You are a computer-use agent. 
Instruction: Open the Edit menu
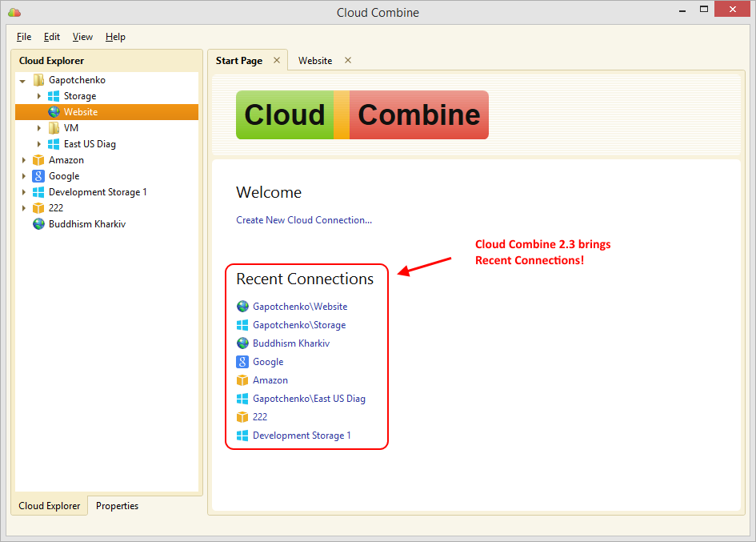click(51, 37)
